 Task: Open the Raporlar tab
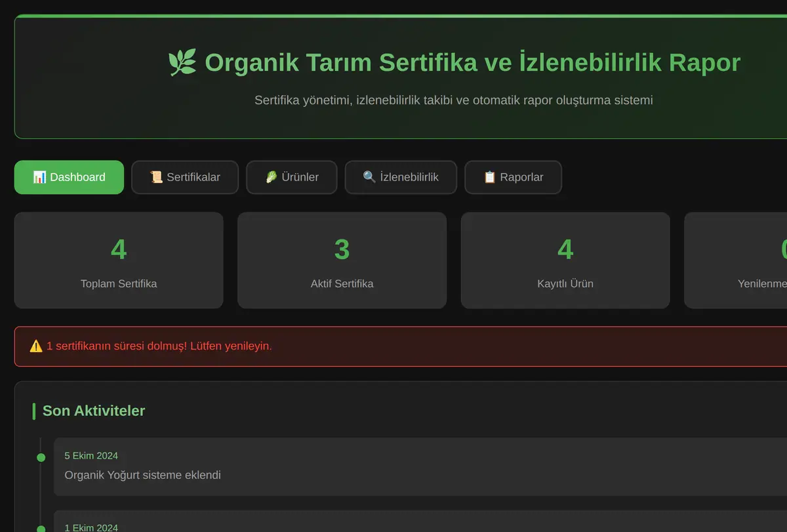pos(514,177)
